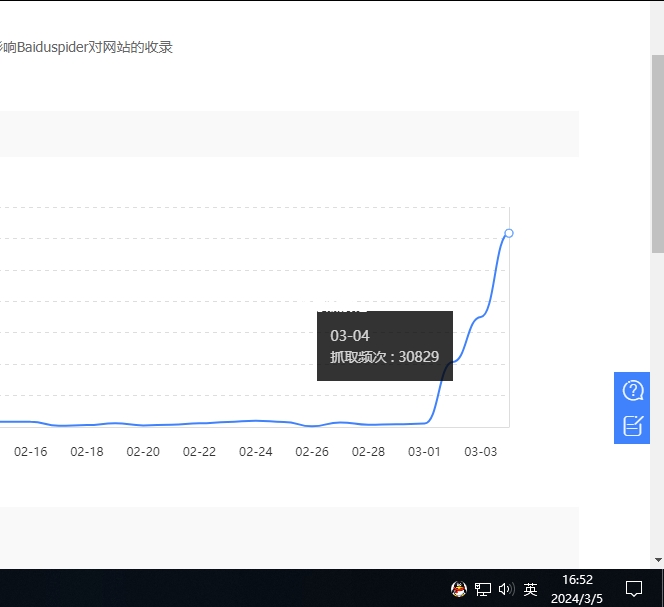The height and width of the screenshot is (607, 664).
Task: Switch input method via 英 indicator
Action: coord(530,589)
